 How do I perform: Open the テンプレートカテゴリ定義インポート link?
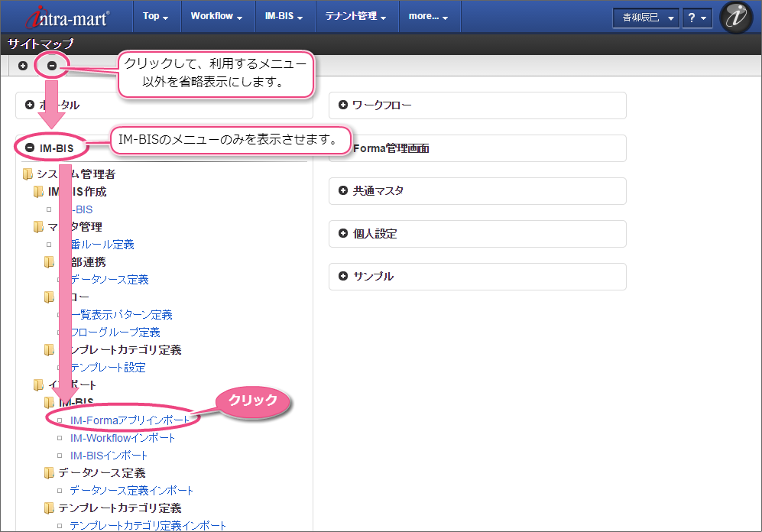[x=148, y=525]
